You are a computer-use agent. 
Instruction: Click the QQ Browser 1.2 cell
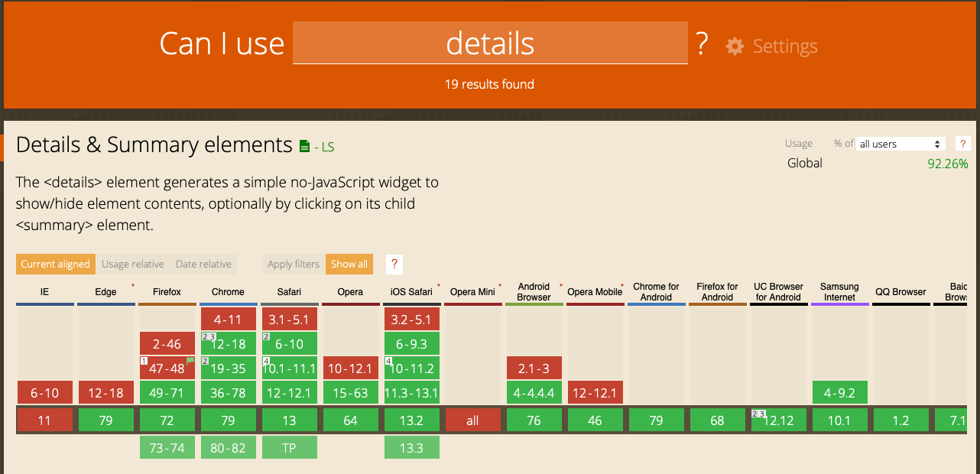tap(901, 420)
